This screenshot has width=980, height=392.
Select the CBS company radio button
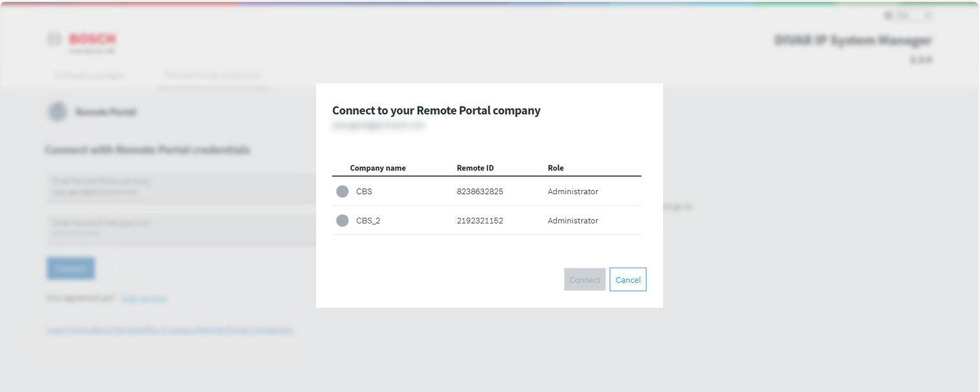[343, 192]
